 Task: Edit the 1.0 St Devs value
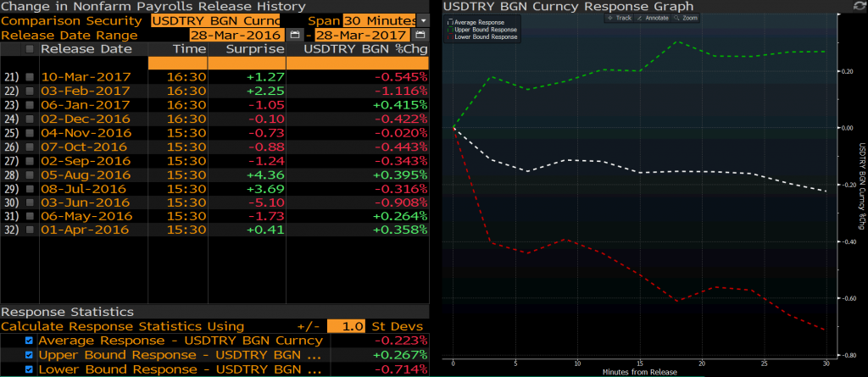point(346,326)
